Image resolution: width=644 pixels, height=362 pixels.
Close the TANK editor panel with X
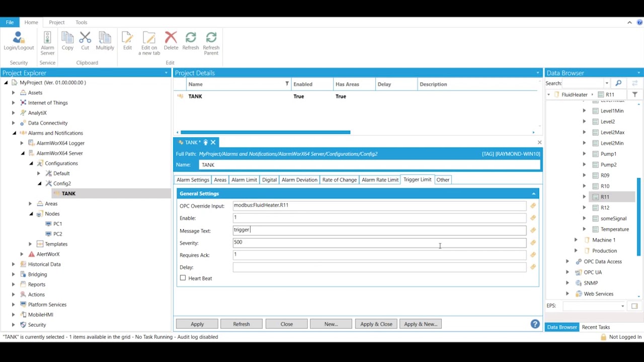click(539, 142)
